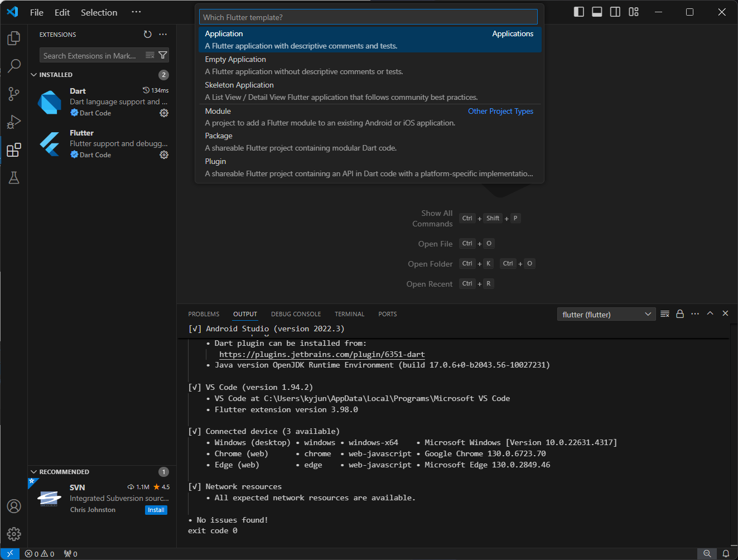Toggle primary side bar layout icon

(579, 12)
